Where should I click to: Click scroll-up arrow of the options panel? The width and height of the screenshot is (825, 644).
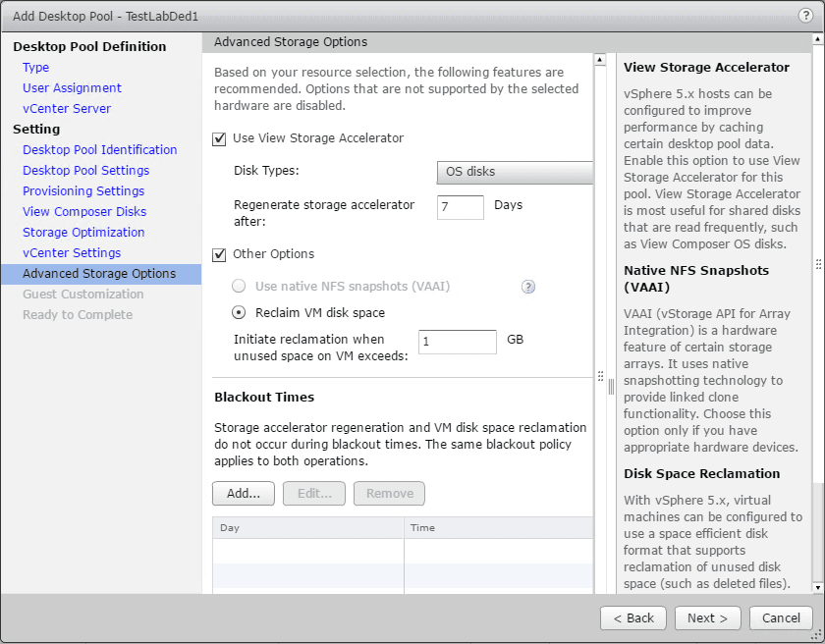pos(600,60)
